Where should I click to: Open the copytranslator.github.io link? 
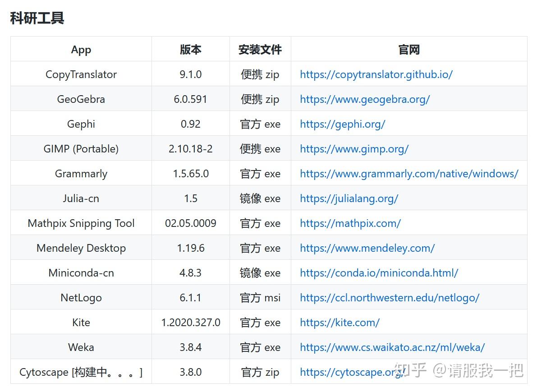[376, 74]
